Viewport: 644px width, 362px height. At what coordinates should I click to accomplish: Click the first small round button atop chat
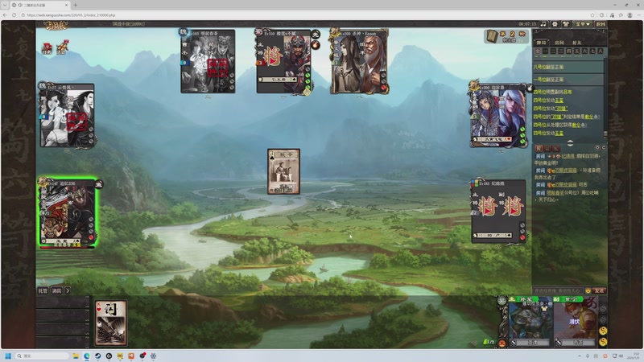point(597,148)
